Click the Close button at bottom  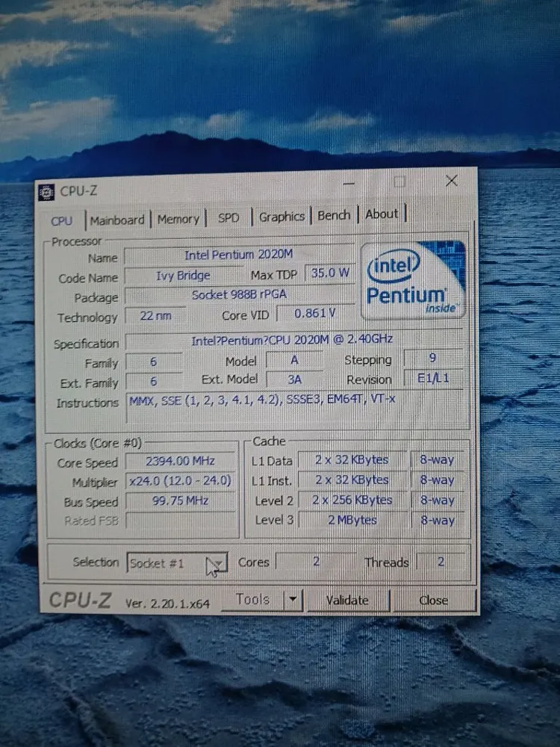pyautogui.click(x=433, y=601)
